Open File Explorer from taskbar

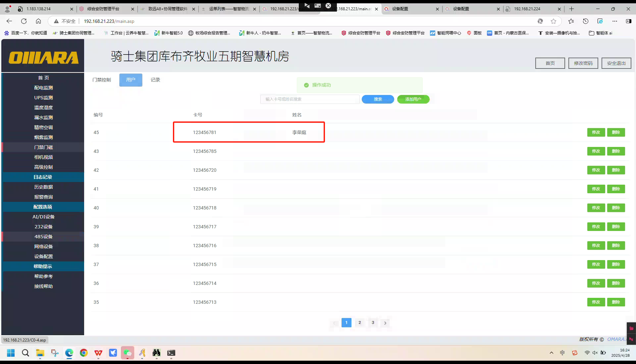pyautogui.click(x=40, y=353)
